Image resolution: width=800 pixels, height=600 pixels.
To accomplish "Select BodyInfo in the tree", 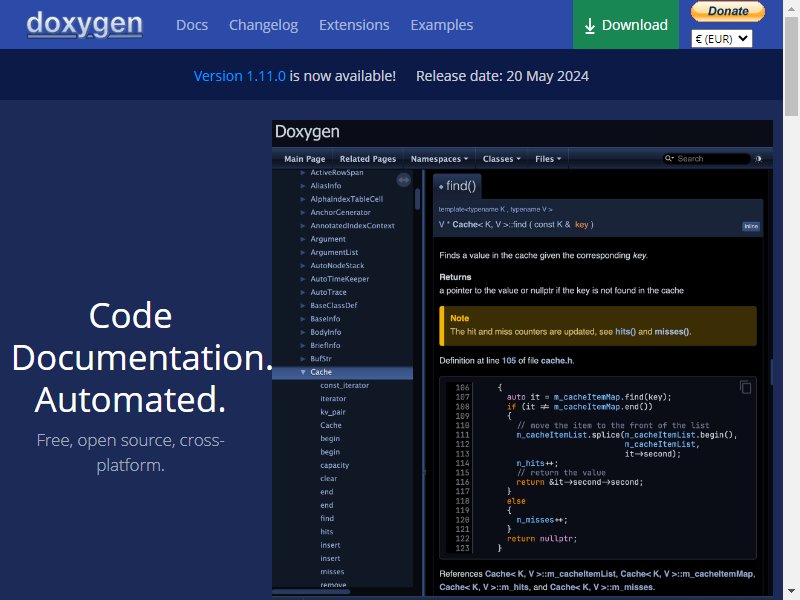I will (x=326, y=332).
